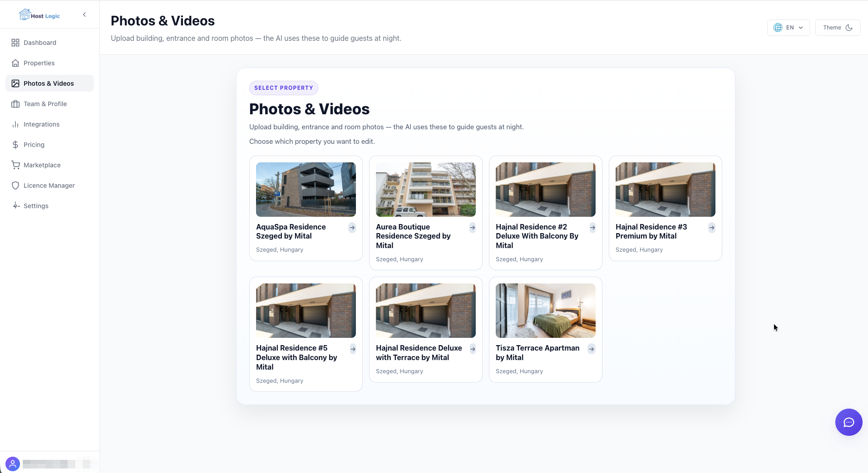This screenshot has width=868, height=473.
Task: Select Photos & Videos in the sidebar
Action: [x=49, y=83]
